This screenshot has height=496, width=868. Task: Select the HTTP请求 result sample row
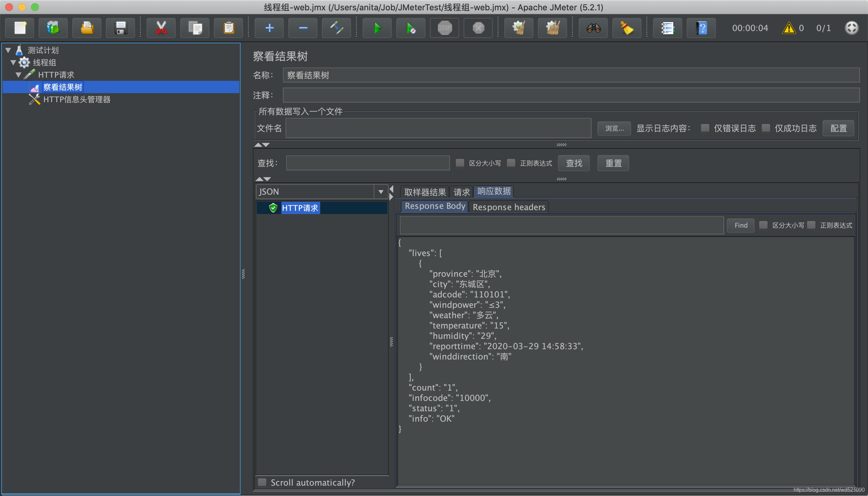coord(321,208)
